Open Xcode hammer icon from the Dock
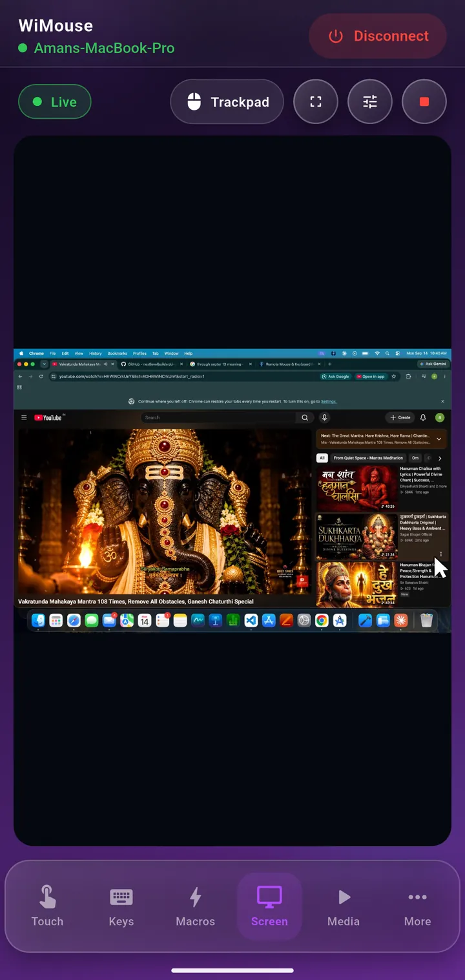465x980 pixels. 365,620
